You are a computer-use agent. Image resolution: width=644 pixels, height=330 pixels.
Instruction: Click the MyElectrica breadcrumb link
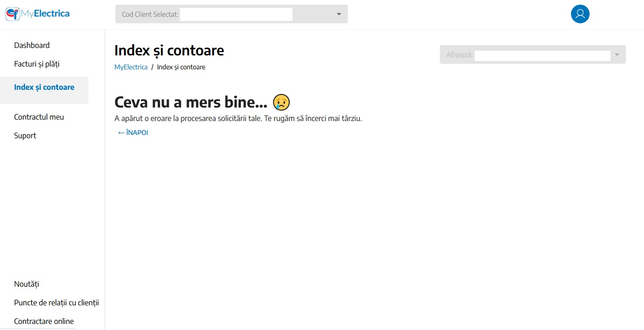click(131, 67)
